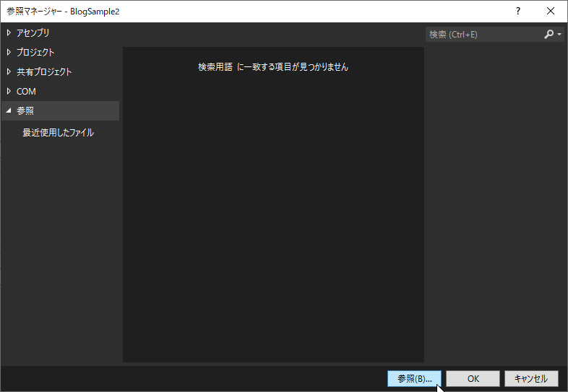Click the empty results list area

(273, 217)
